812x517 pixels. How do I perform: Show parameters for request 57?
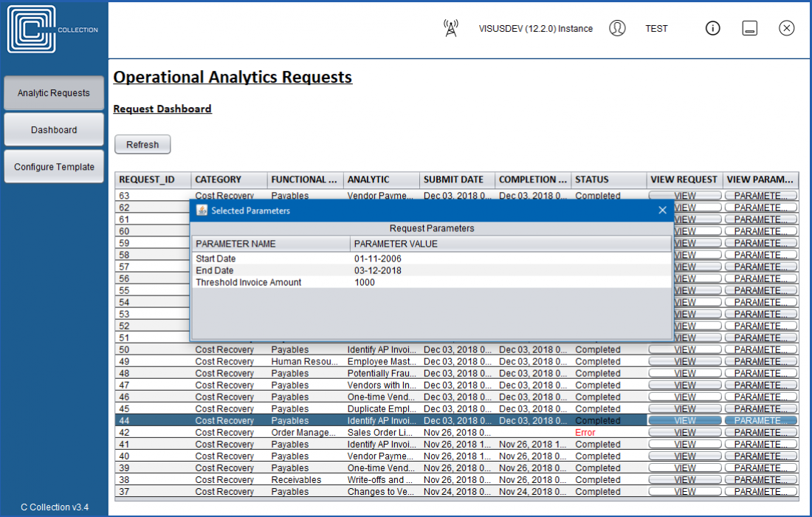coord(761,267)
